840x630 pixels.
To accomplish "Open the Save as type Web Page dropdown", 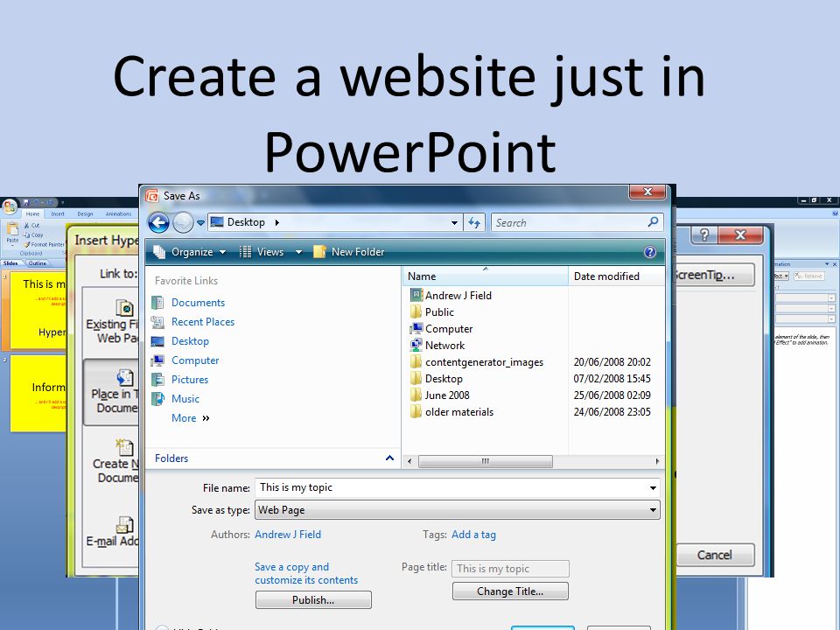I will coord(458,510).
